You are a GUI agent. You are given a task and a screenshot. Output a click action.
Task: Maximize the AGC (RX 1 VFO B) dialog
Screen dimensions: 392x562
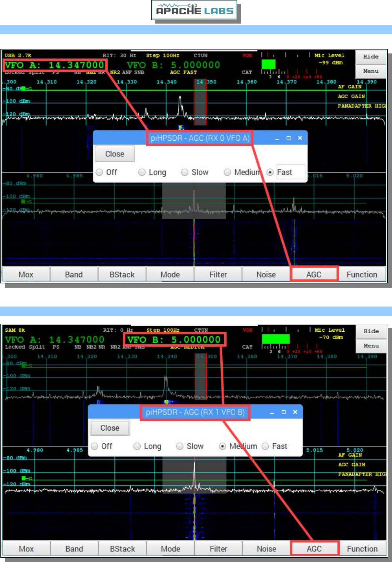(x=284, y=412)
